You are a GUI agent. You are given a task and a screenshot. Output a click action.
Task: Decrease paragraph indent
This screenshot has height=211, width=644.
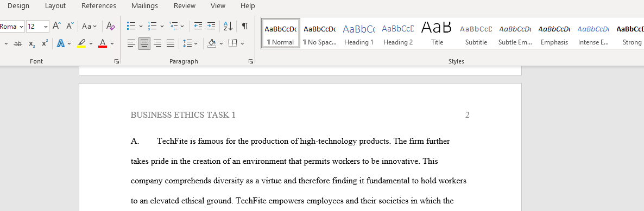tap(198, 26)
